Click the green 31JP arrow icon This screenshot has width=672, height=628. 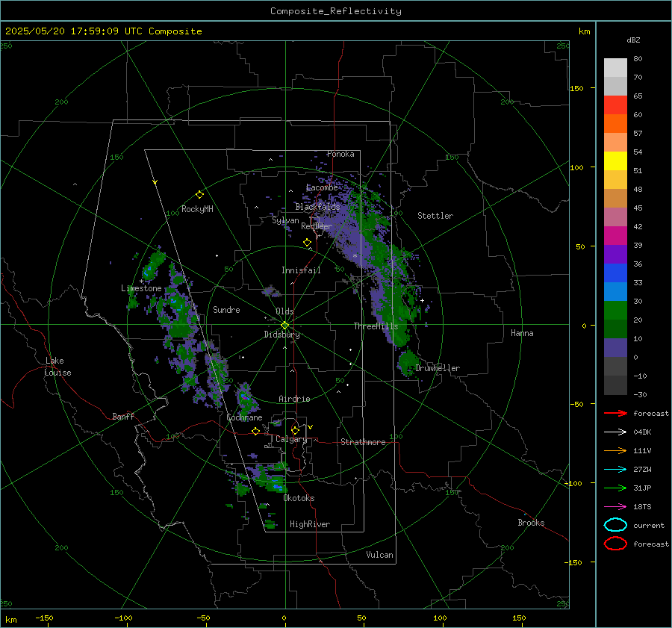615,488
